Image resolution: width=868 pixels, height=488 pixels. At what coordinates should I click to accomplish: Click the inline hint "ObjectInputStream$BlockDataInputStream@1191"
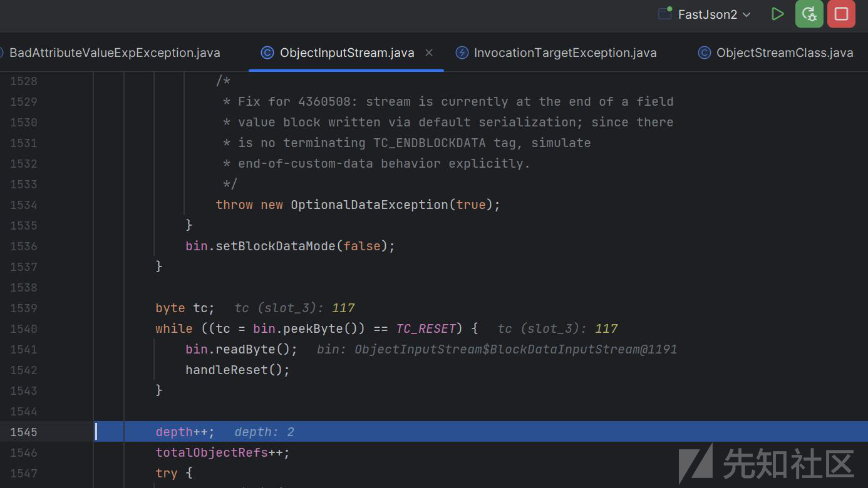(x=516, y=349)
